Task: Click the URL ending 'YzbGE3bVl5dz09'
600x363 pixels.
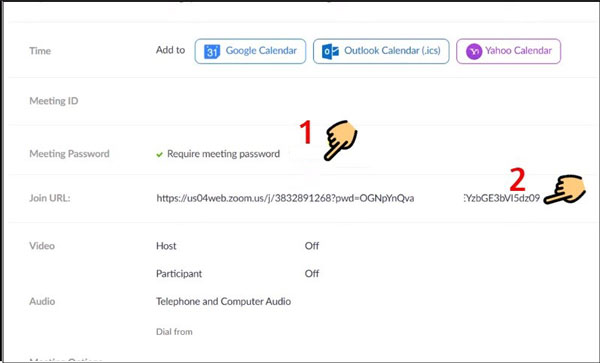Action: [502, 198]
